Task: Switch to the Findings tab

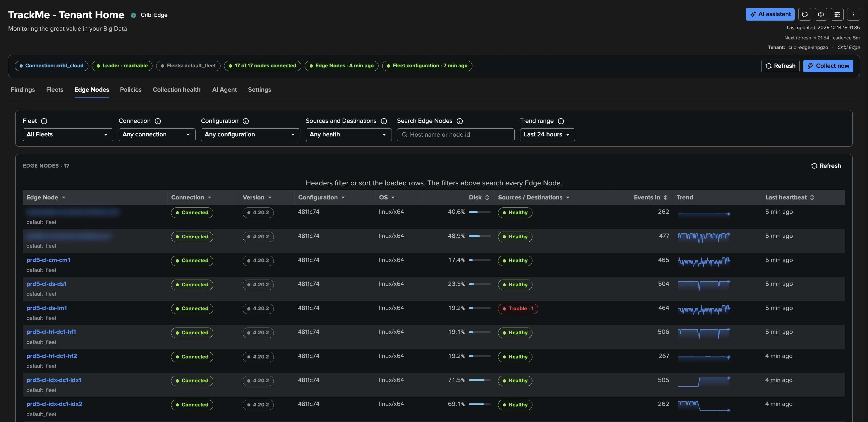Action: 23,90
